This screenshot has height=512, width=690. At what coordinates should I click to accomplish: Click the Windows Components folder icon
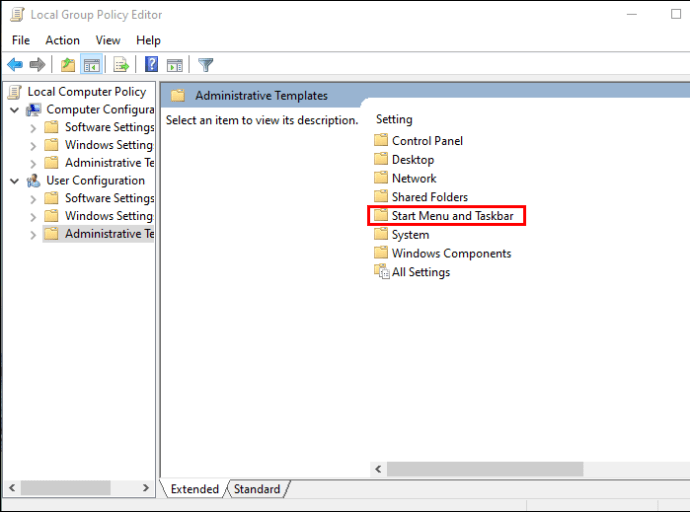tap(381, 253)
